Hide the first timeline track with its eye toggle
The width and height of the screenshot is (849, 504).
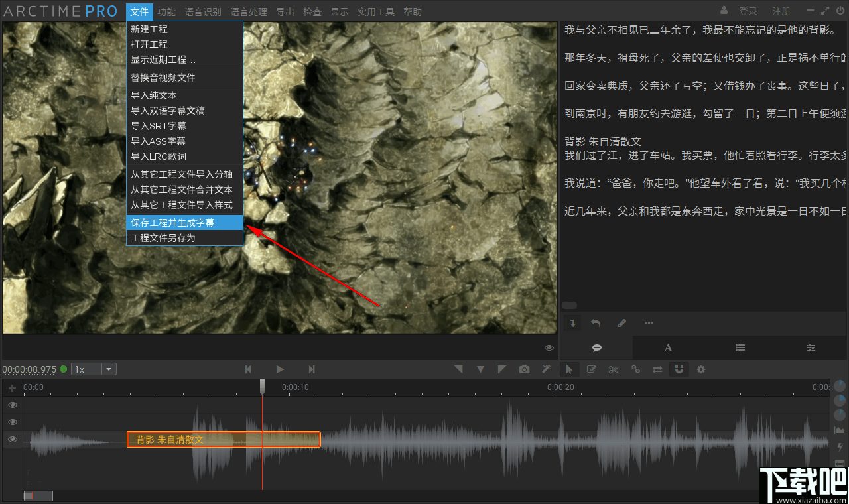[x=12, y=405]
